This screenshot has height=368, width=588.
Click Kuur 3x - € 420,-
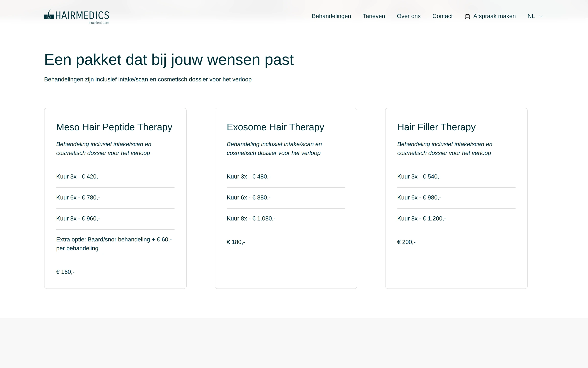tap(78, 177)
